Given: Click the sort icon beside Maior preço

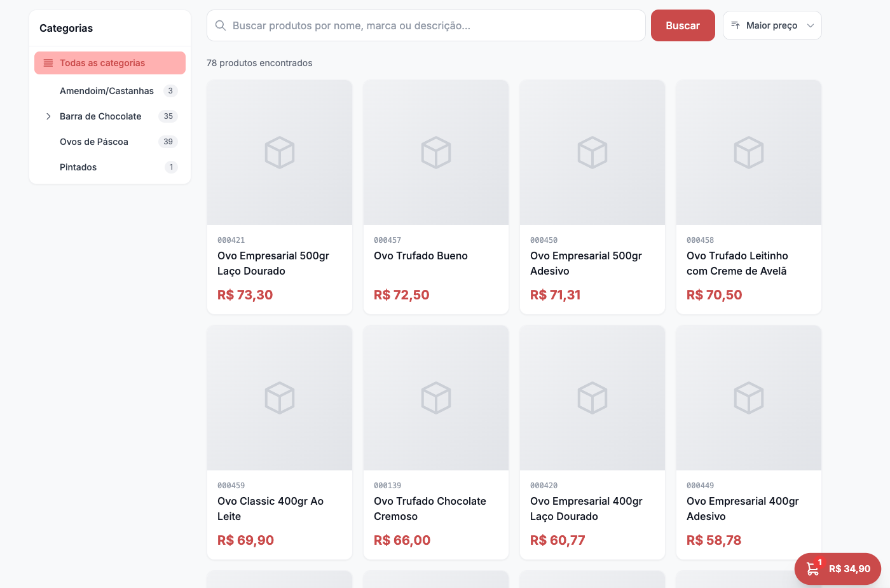Looking at the screenshot, I should click(736, 25).
